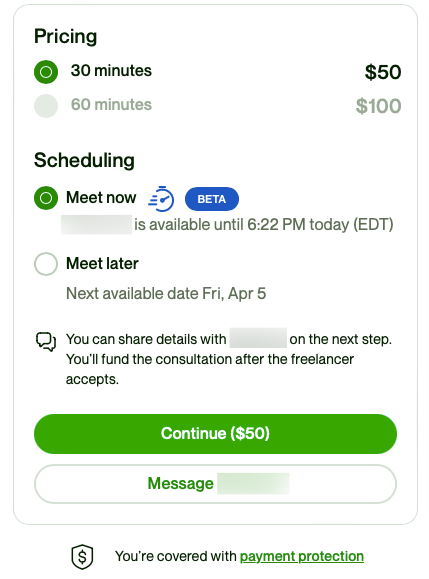Select the Meet now radio button

click(46, 198)
